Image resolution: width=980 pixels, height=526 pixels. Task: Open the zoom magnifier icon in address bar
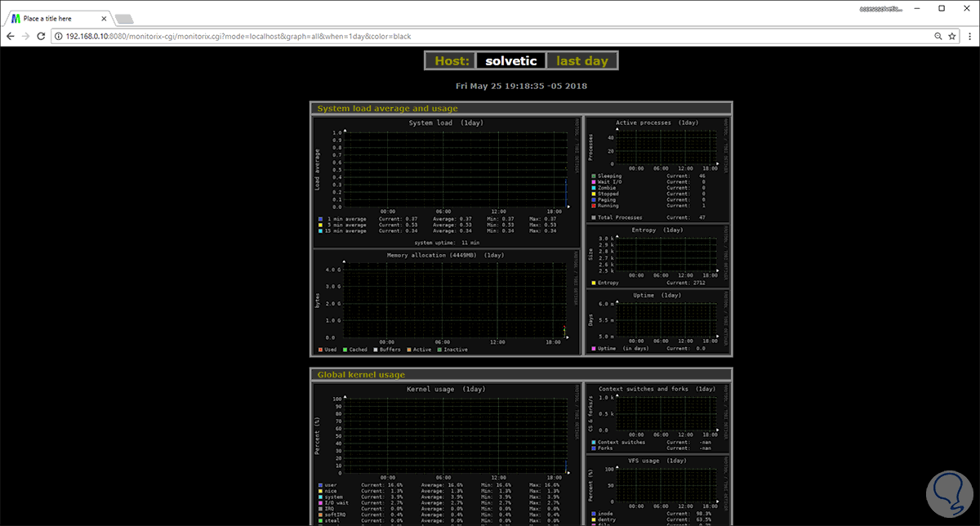tap(938, 37)
